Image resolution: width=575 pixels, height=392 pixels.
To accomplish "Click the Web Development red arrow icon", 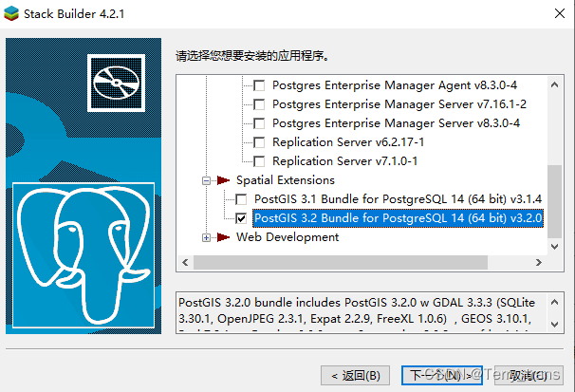I will [223, 237].
